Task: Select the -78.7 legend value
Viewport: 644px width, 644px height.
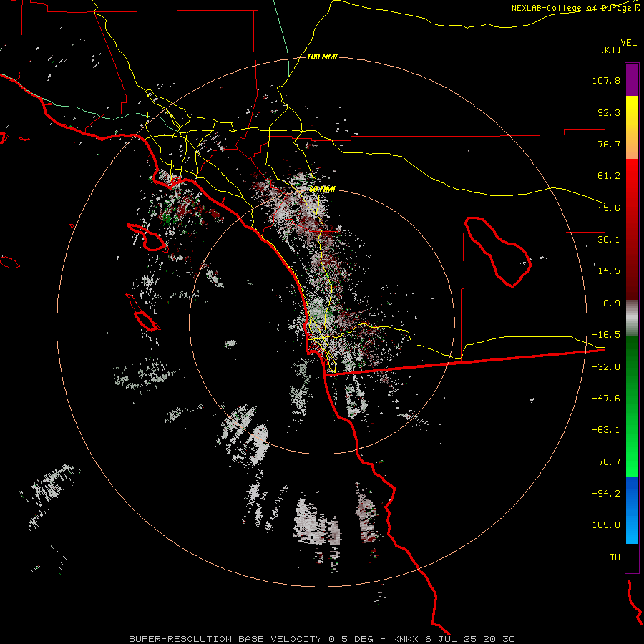Action: [606, 462]
